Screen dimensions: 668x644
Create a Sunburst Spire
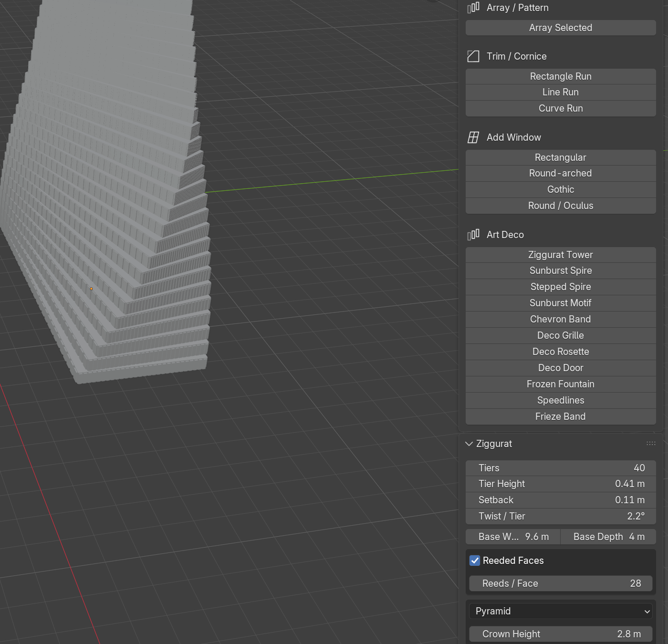[x=561, y=270]
